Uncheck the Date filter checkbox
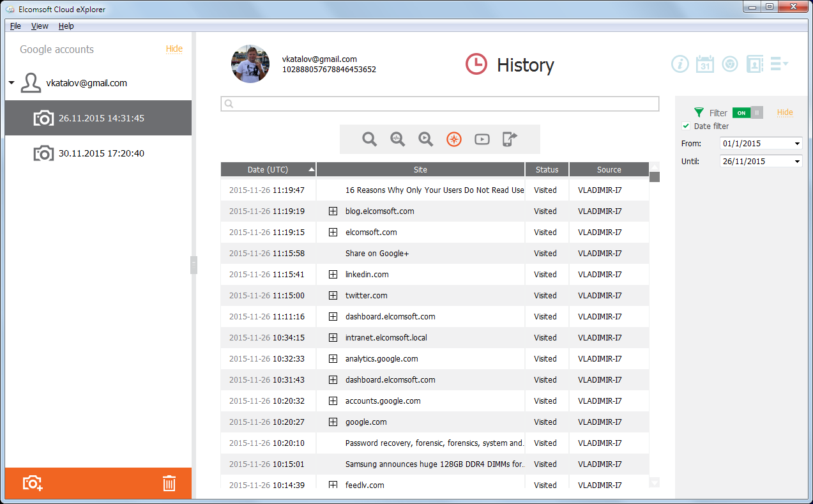813x504 pixels. pos(686,126)
